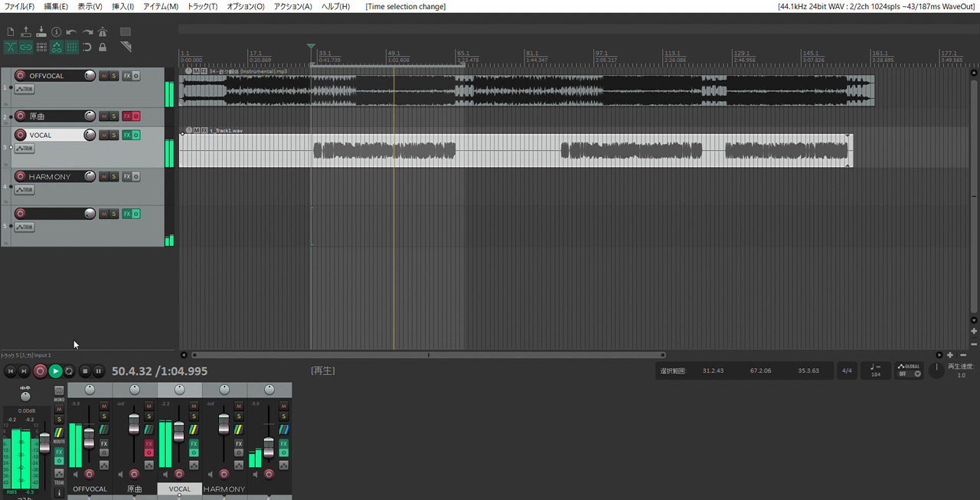This screenshot has width=980, height=500.
Task: Toggle auto-crossfade icon in toolbar
Action: [11, 47]
